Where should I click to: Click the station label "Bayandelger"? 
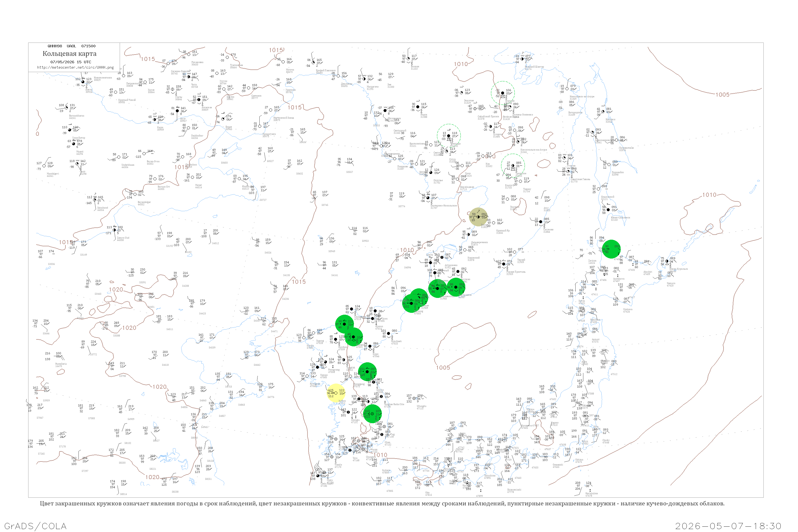144,202
